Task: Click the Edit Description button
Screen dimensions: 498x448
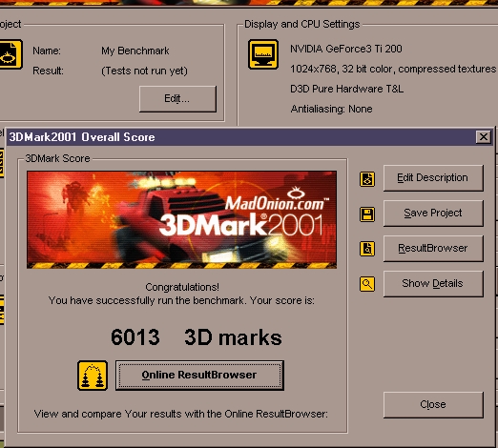Action: pos(433,178)
